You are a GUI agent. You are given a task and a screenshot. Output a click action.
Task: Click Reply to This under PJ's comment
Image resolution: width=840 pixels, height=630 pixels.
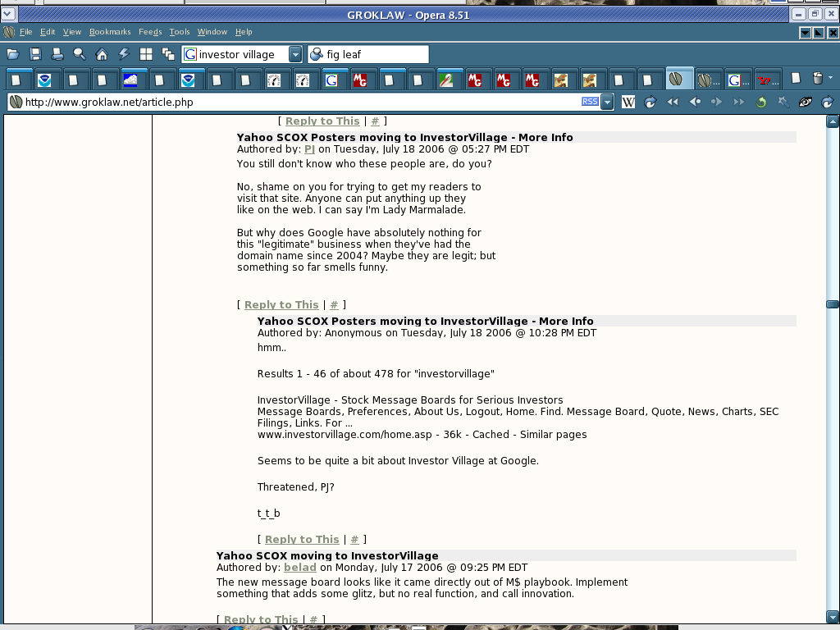pyautogui.click(x=281, y=305)
